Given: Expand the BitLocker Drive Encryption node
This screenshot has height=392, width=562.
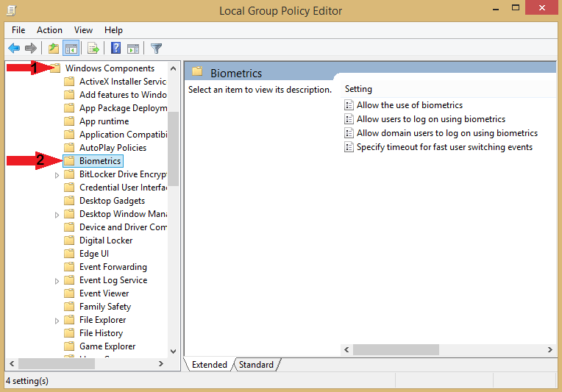Looking at the screenshot, I should 57,175.
